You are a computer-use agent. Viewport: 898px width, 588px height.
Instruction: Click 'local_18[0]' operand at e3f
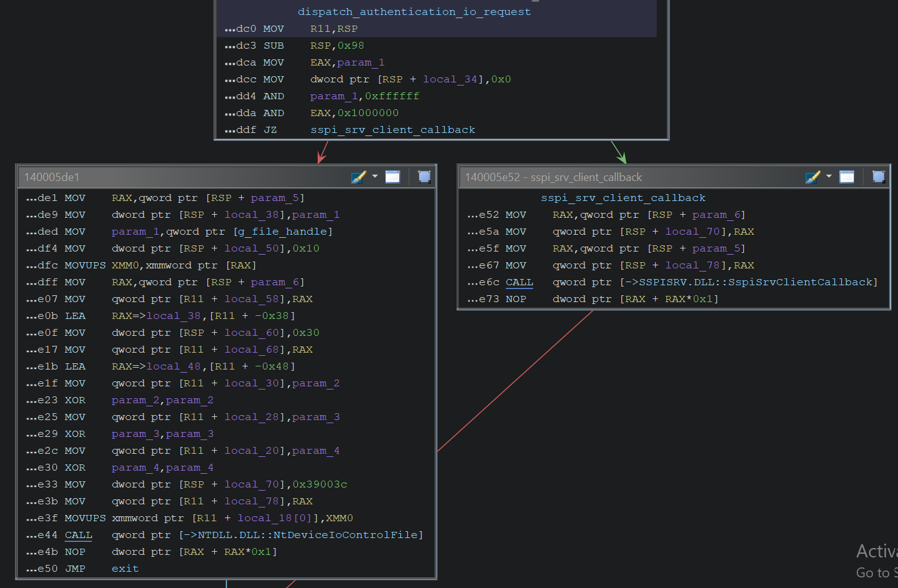pos(275,518)
